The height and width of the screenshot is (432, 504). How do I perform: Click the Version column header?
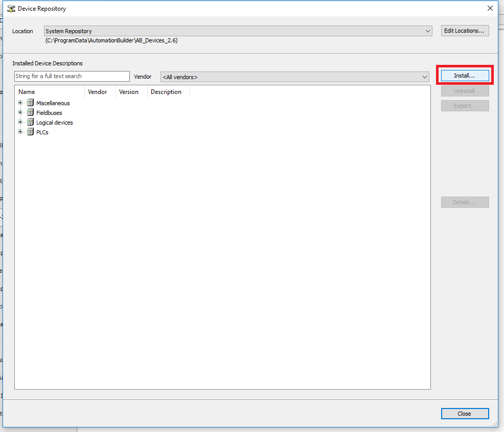click(x=131, y=92)
